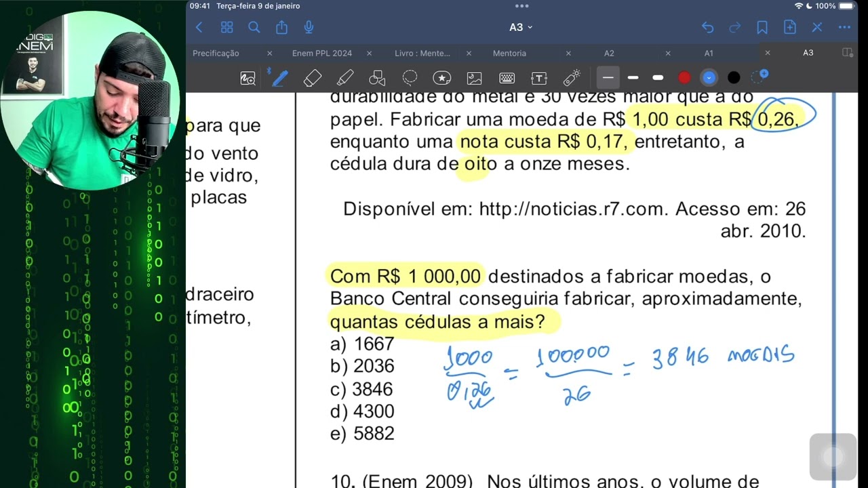Open the selected blue color swatch
Image resolution: width=868 pixels, height=488 pixels.
(x=709, y=78)
